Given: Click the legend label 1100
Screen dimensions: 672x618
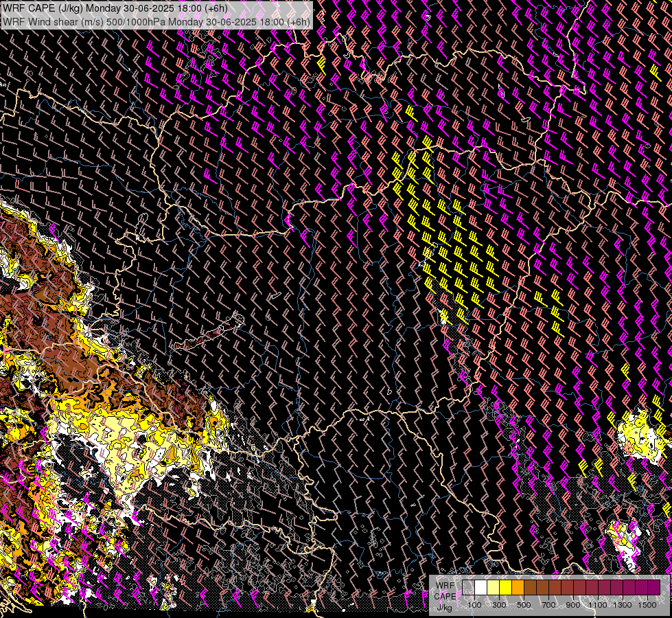Looking at the screenshot, I should [598, 605].
